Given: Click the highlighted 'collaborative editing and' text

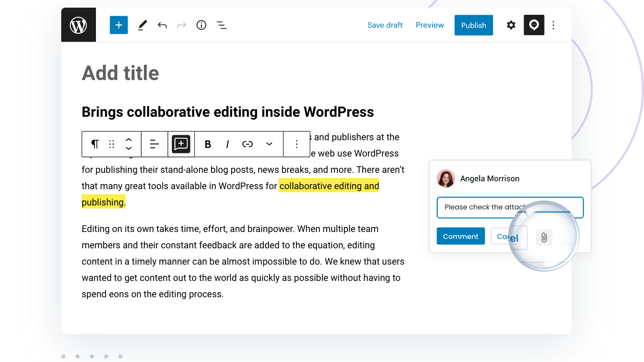Looking at the screenshot, I should [329, 186].
